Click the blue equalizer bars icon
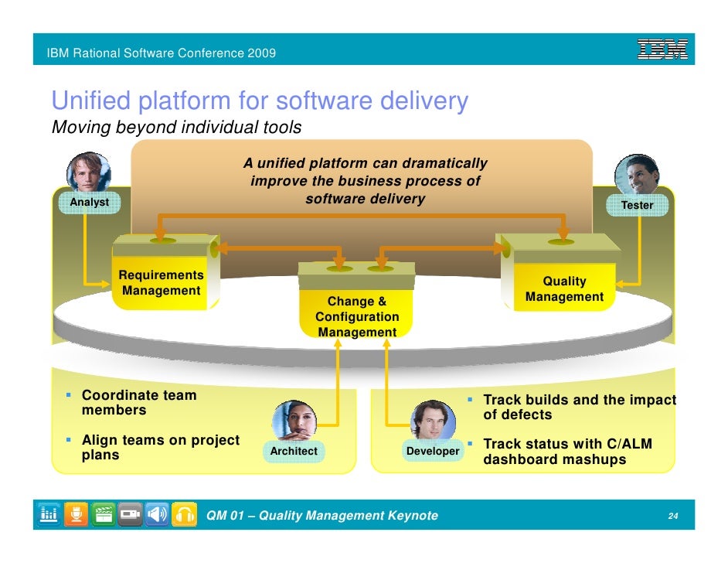728x563 pixels. [x=49, y=515]
